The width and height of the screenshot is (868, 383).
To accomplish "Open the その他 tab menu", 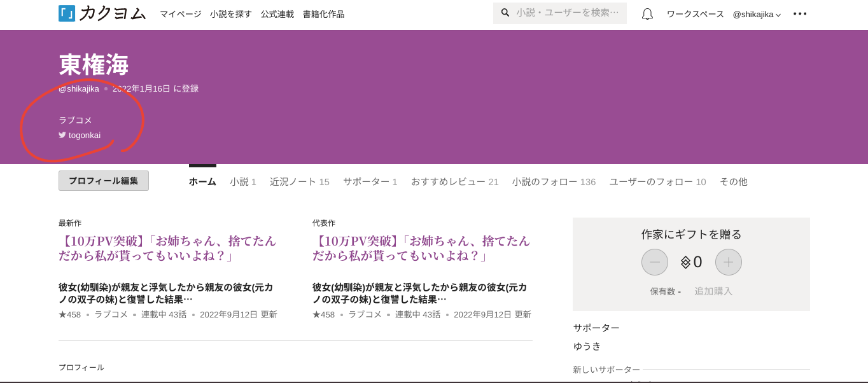I will click(733, 182).
